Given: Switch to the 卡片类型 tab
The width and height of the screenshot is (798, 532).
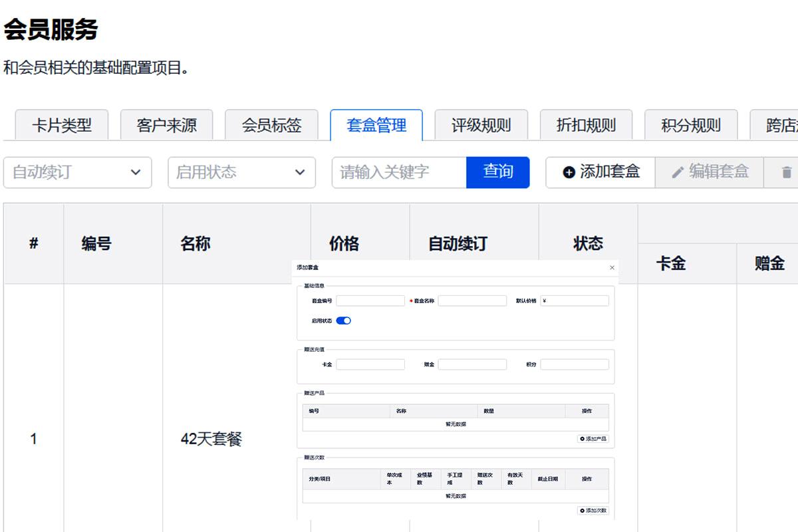Looking at the screenshot, I should coord(62,125).
